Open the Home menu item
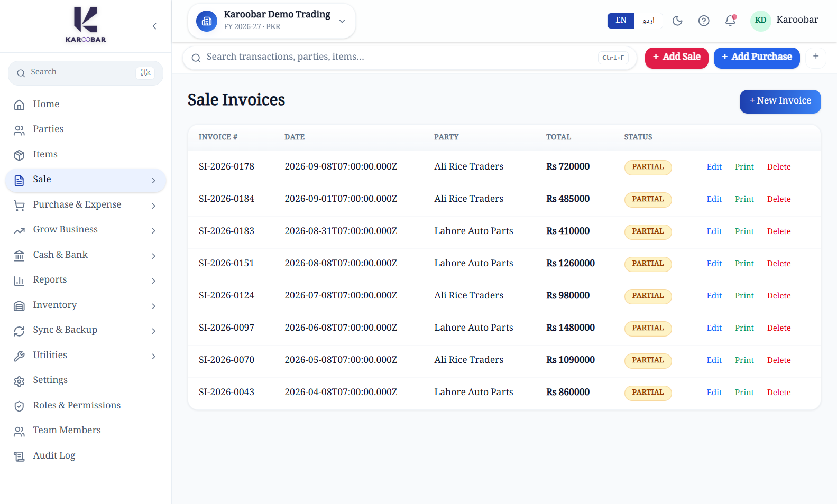The width and height of the screenshot is (837, 504). click(86, 105)
